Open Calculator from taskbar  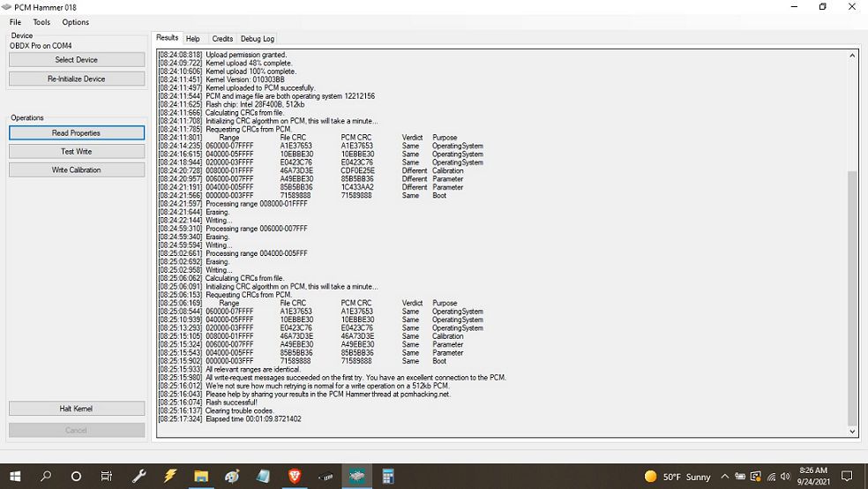pyautogui.click(x=388, y=477)
